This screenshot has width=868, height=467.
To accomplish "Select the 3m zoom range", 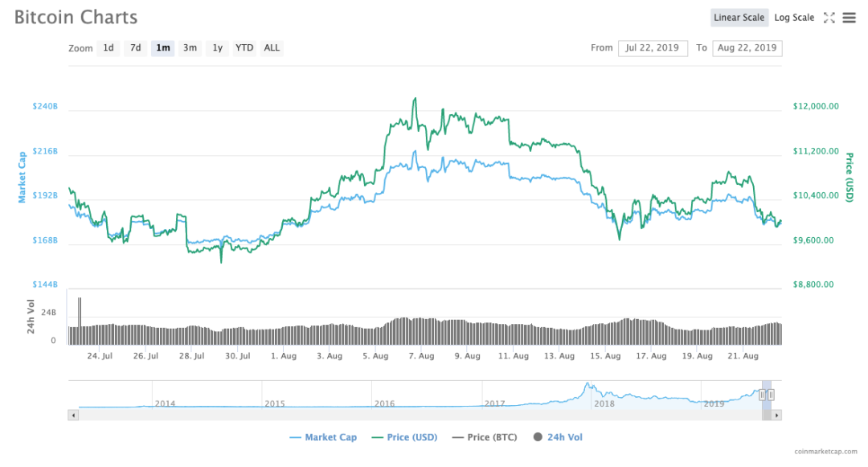I will tap(190, 48).
